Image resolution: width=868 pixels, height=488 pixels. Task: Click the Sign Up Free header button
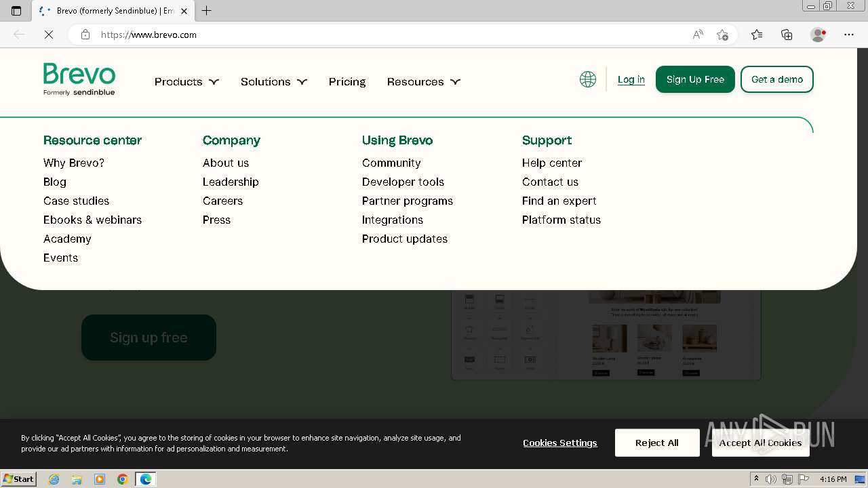[x=695, y=79]
